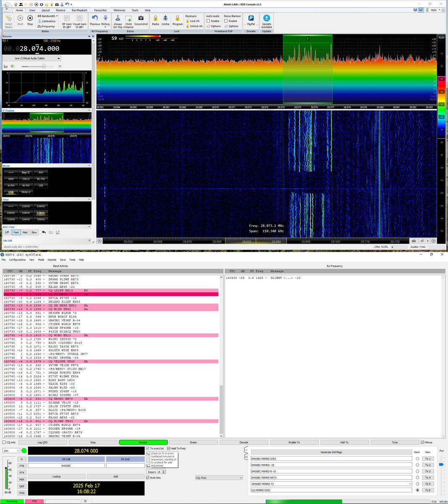Open the PayPal donate icon

[251, 20]
